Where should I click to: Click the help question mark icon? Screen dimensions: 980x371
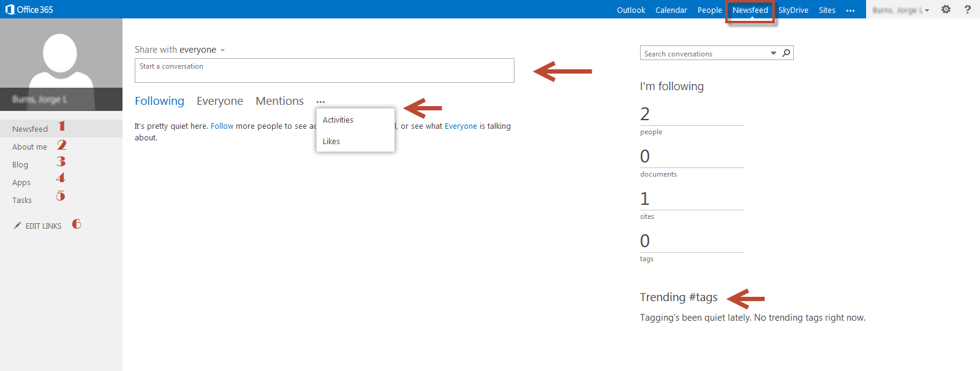(x=968, y=9)
